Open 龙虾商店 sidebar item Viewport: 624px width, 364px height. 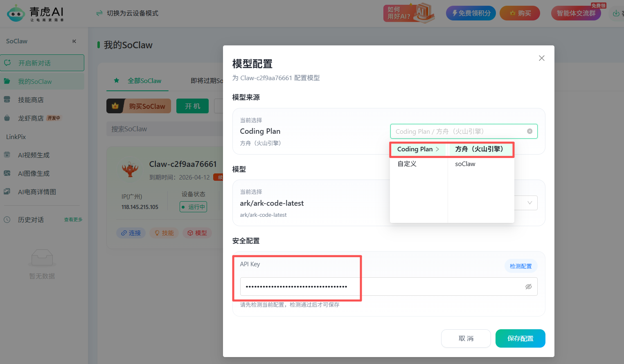point(42,118)
